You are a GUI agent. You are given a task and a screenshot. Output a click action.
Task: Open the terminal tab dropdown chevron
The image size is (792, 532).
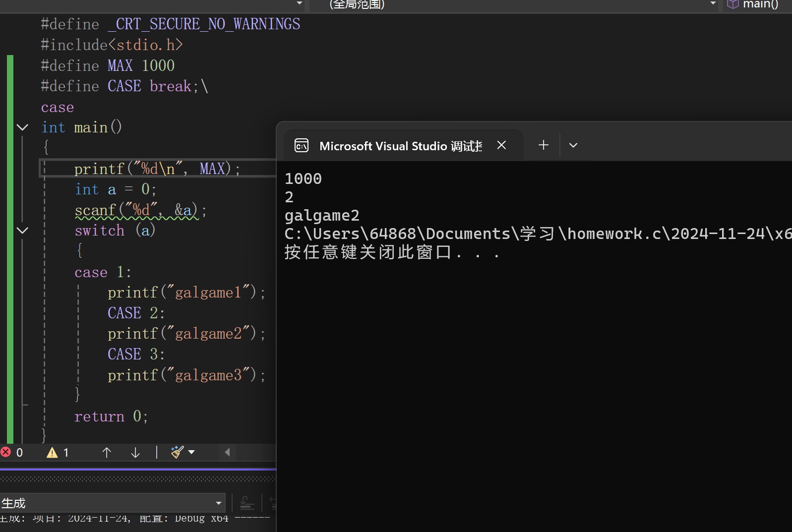pos(573,145)
